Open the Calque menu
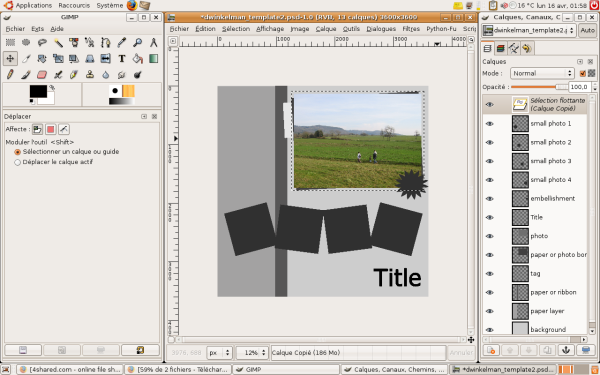Viewport: 600px width, 375px height. coord(326,29)
